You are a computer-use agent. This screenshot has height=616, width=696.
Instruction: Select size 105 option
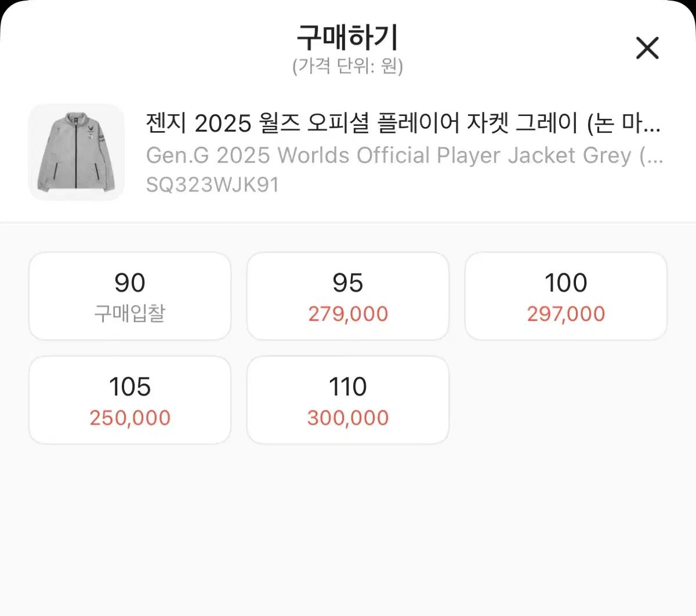[130, 400]
